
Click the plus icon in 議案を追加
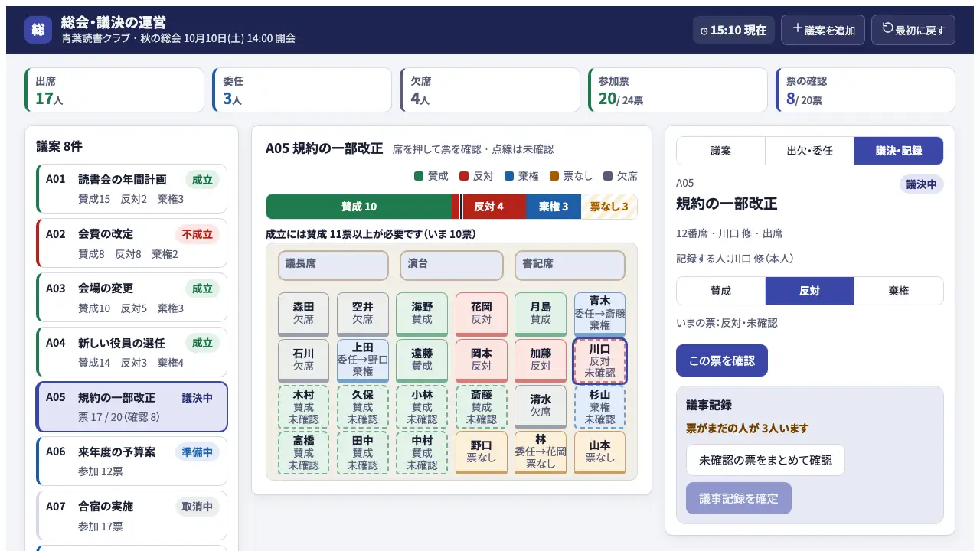point(798,28)
